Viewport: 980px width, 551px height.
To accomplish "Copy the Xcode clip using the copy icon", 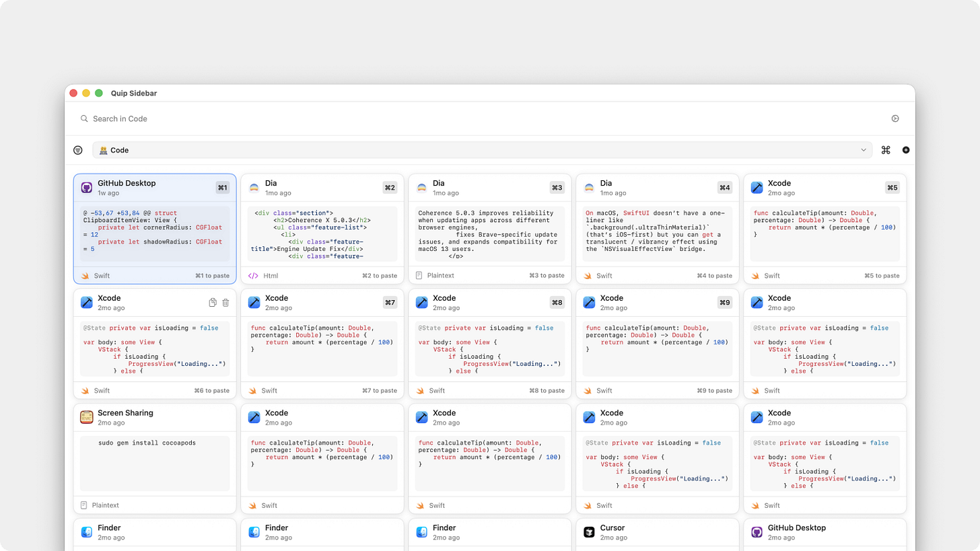I will [x=213, y=303].
